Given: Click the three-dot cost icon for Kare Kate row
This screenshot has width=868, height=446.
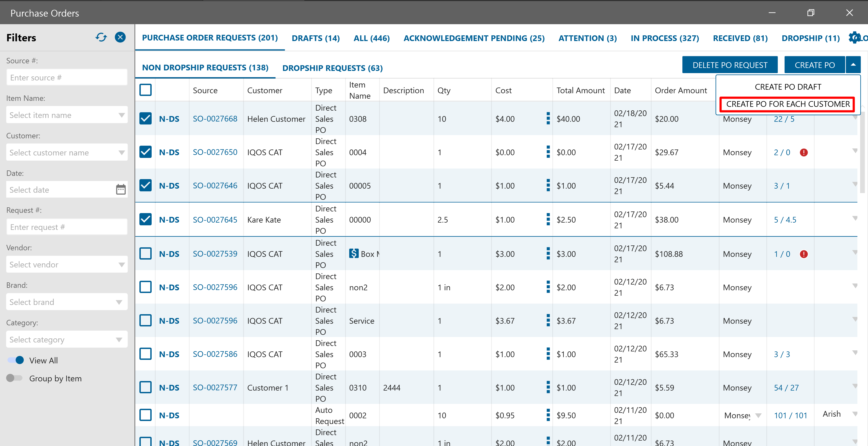Looking at the screenshot, I should (548, 219).
